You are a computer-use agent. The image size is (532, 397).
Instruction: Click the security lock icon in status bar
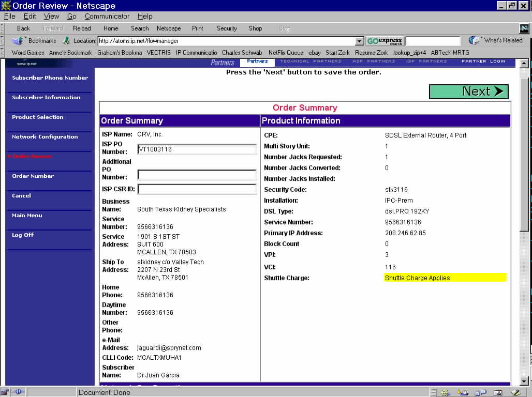[5, 392]
